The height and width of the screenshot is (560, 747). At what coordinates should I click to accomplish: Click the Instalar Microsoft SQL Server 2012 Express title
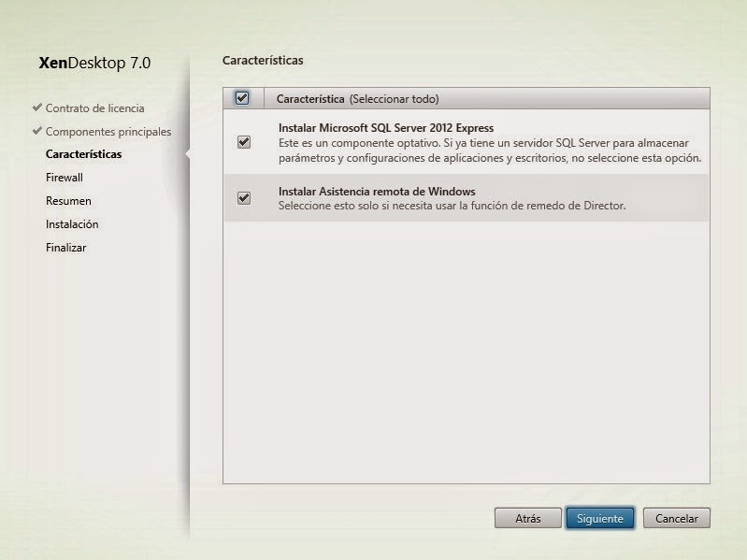(386, 128)
